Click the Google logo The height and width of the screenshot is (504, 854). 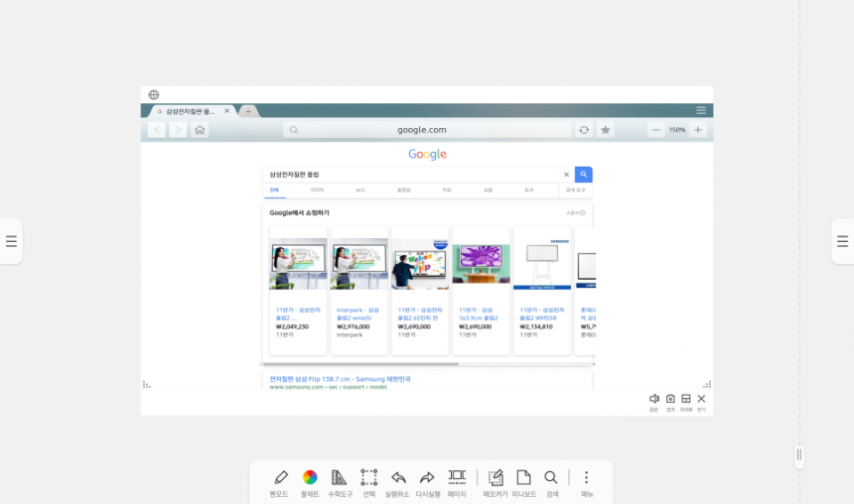428,154
